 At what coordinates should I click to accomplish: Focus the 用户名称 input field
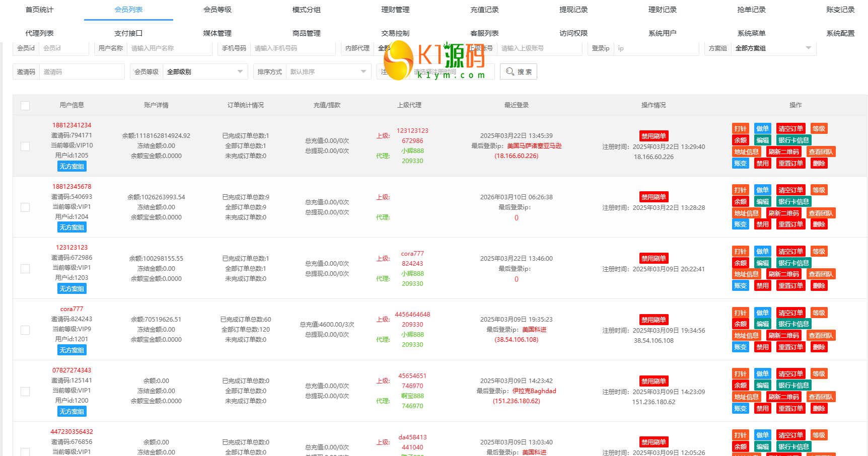pos(170,48)
